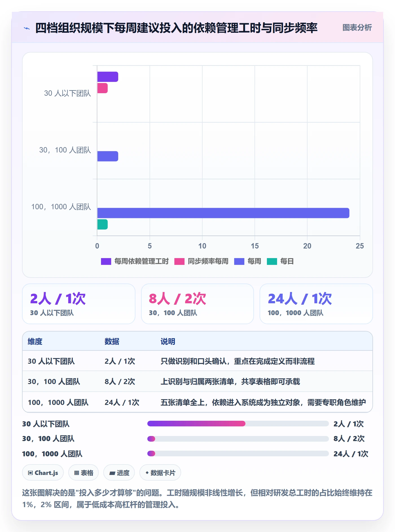Viewport: 395px width, 532px height.
Task: Click the progress bar for 30，100 人团队
Action: (238, 439)
